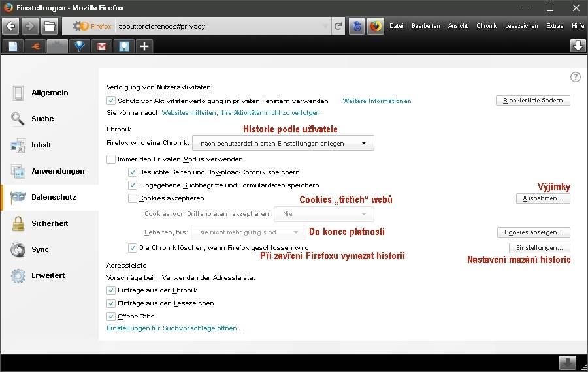588x372 pixels.
Task: Switch to the blue funnel icon tab
Action: click(79, 46)
